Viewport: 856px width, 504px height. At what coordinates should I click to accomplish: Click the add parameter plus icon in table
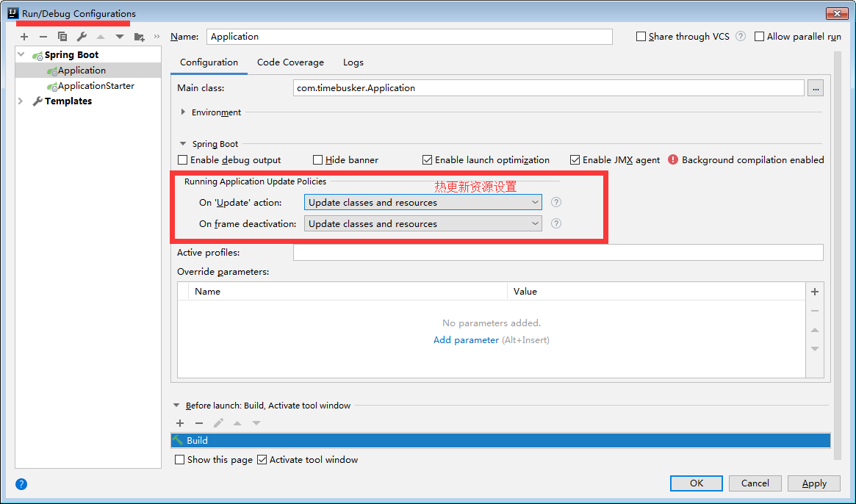(x=814, y=292)
